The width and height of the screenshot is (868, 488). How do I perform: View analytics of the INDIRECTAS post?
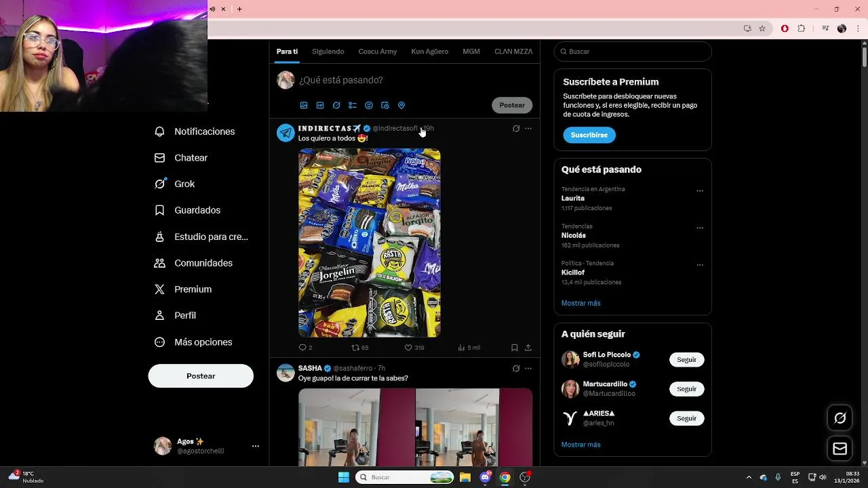coord(469,348)
